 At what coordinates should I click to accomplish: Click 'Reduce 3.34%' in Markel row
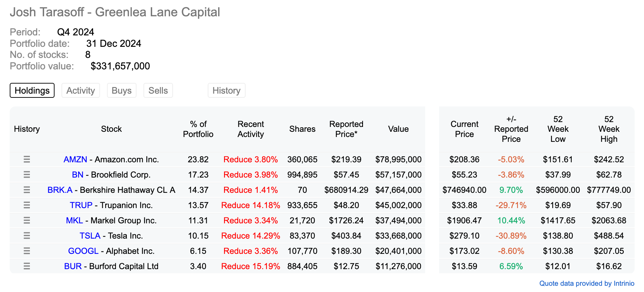coord(251,221)
